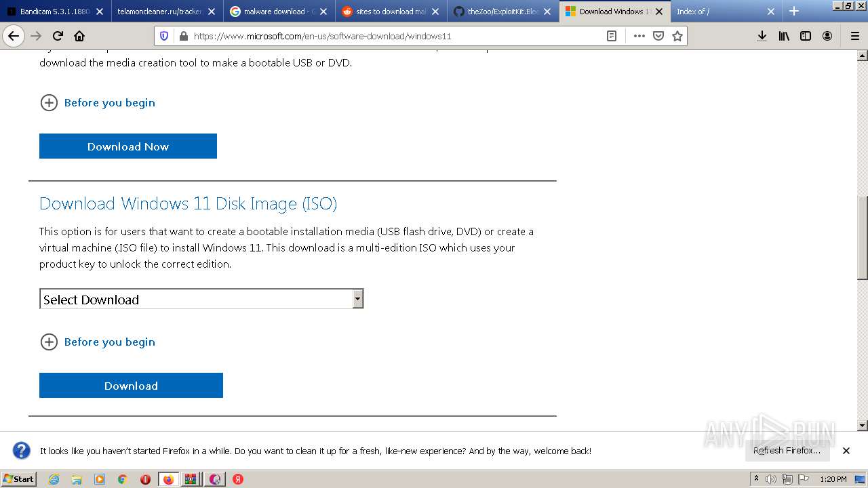Launch Yandex browser from the taskbar
The width and height of the screenshot is (868, 488).
pos(238,479)
